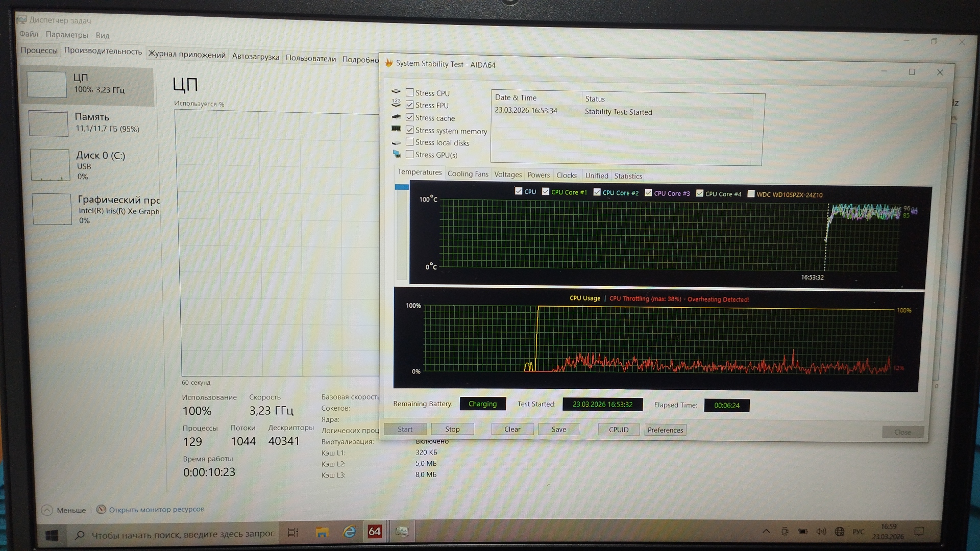Open the resource monitor link
The height and width of the screenshot is (551, 980).
click(156, 509)
